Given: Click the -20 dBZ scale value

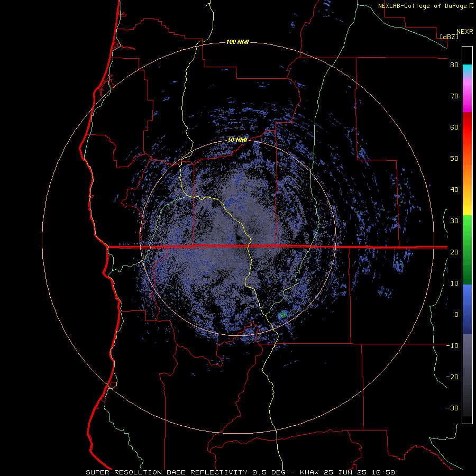Looking at the screenshot, I should tap(452, 377).
